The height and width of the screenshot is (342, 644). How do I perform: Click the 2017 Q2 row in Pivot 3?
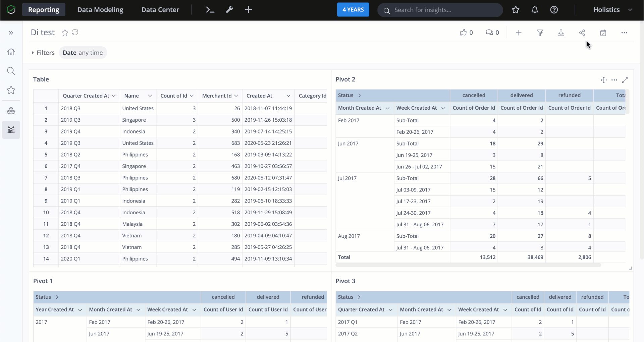point(348,334)
